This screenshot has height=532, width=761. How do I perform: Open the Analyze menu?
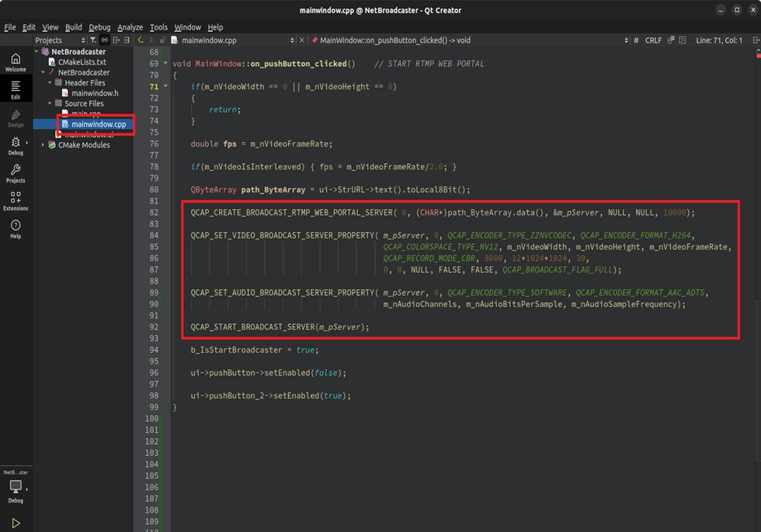(130, 27)
